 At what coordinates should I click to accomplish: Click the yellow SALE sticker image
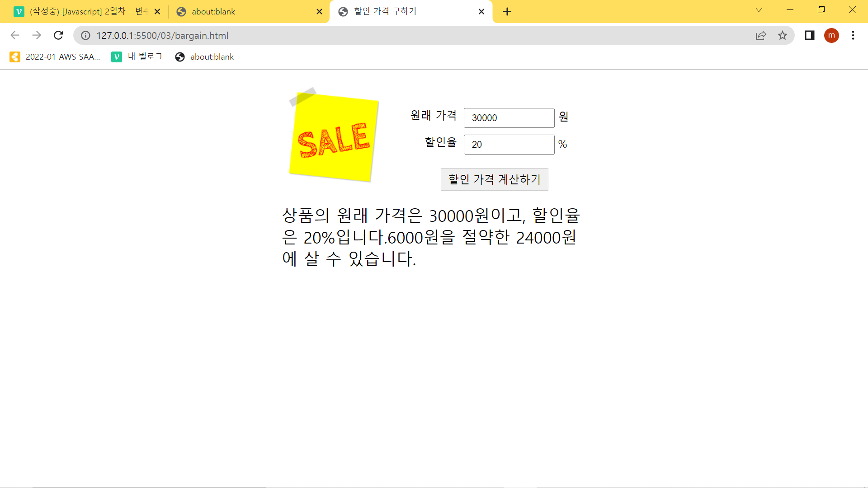334,137
